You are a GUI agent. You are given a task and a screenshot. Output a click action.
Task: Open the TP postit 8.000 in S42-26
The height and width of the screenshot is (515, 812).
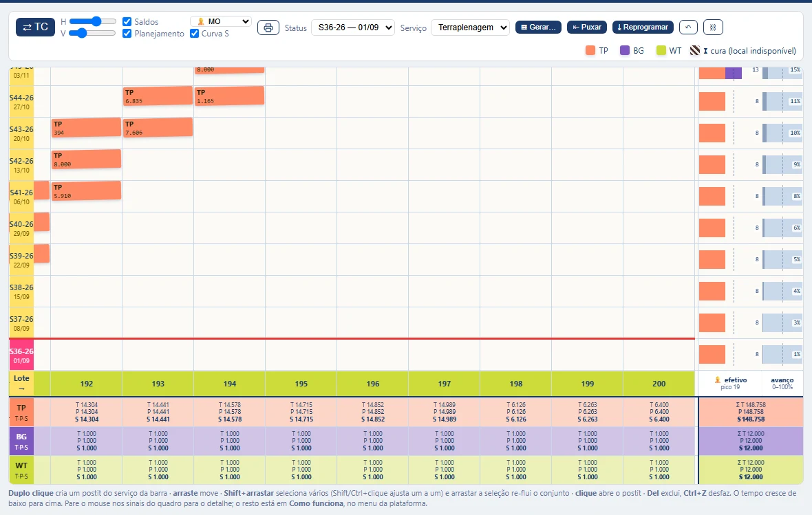[x=86, y=160]
